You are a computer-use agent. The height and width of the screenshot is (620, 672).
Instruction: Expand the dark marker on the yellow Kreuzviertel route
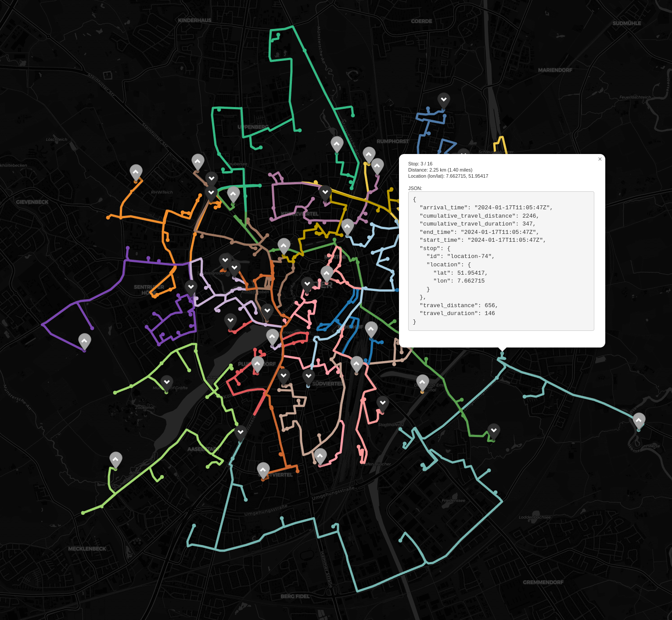pyautogui.click(x=325, y=192)
